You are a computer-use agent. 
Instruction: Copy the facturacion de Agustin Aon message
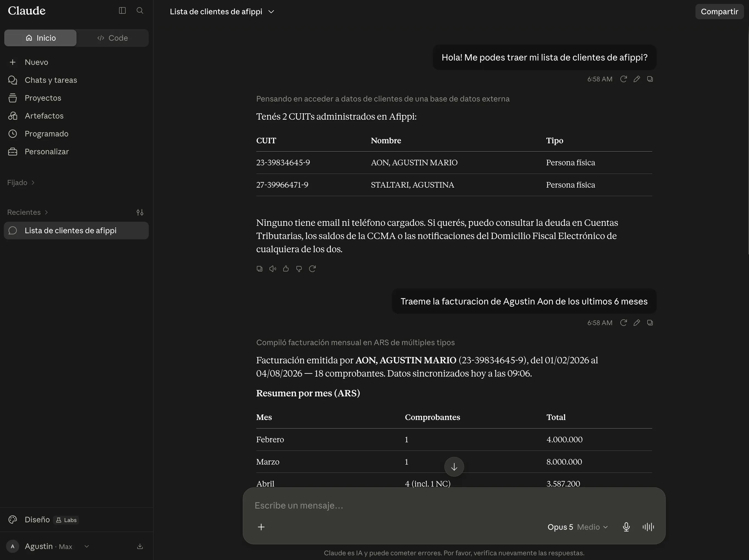[650, 323]
